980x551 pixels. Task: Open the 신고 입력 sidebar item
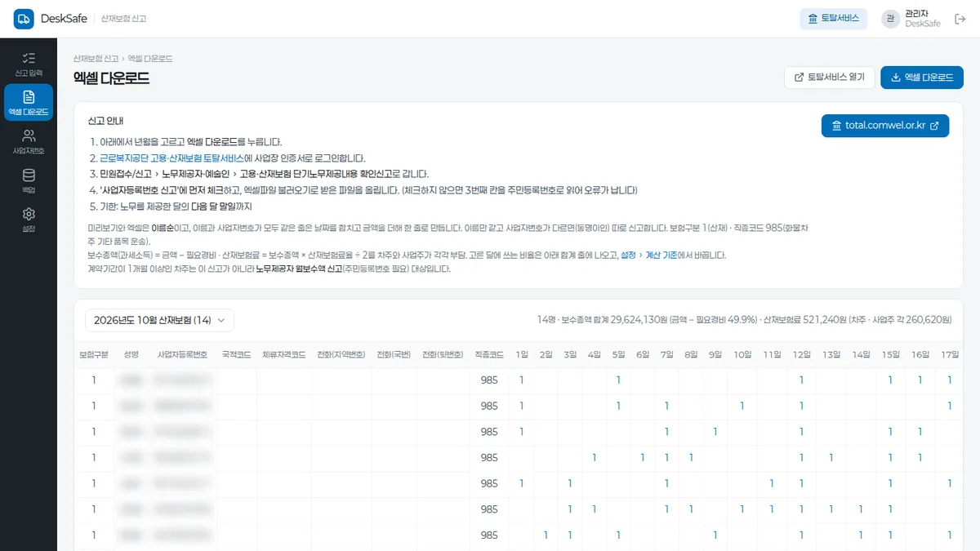click(x=29, y=63)
